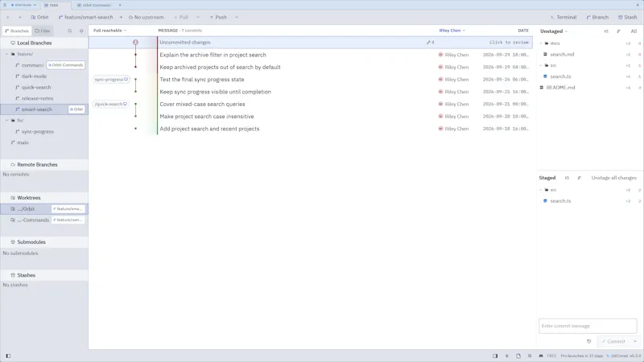Collapse the docs folder in Unstaged
This screenshot has width=644, height=362.
click(541, 43)
